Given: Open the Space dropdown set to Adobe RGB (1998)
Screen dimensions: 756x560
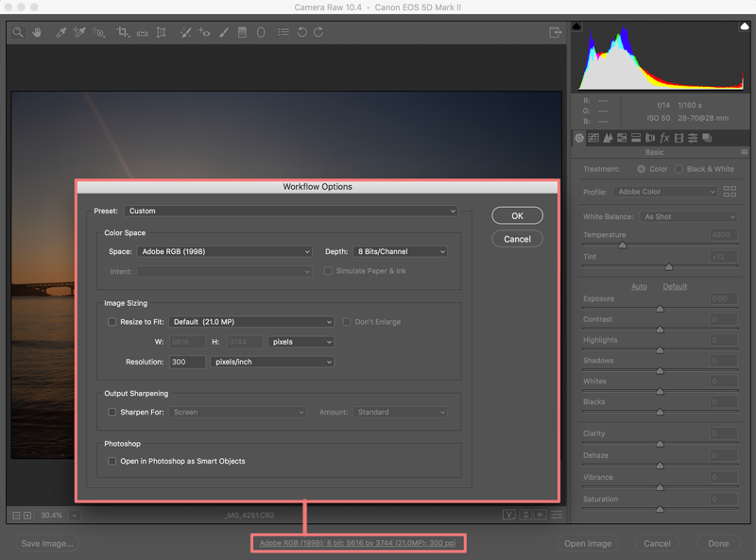Looking at the screenshot, I should click(x=225, y=251).
